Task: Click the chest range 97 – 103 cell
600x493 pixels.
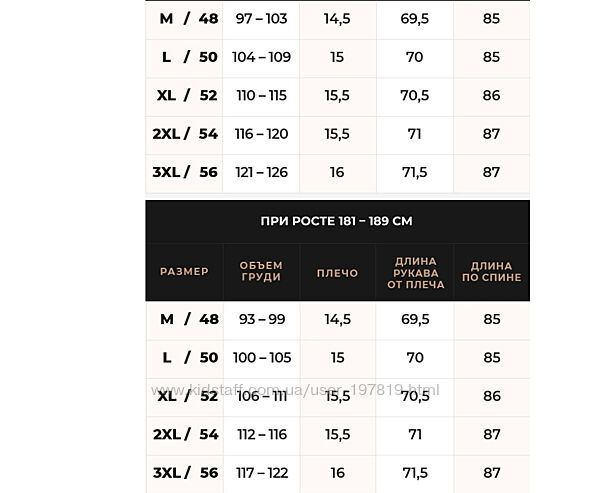Action: pos(260,20)
